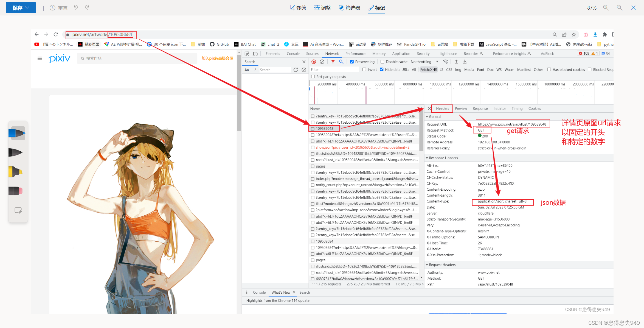Click the red record network log icon
This screenshot has width=644, height=328.
click(314, 62)
